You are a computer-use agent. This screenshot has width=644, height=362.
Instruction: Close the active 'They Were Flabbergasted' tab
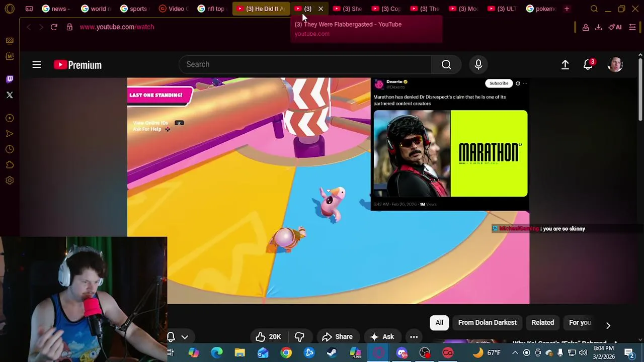[x=320, y=9]
